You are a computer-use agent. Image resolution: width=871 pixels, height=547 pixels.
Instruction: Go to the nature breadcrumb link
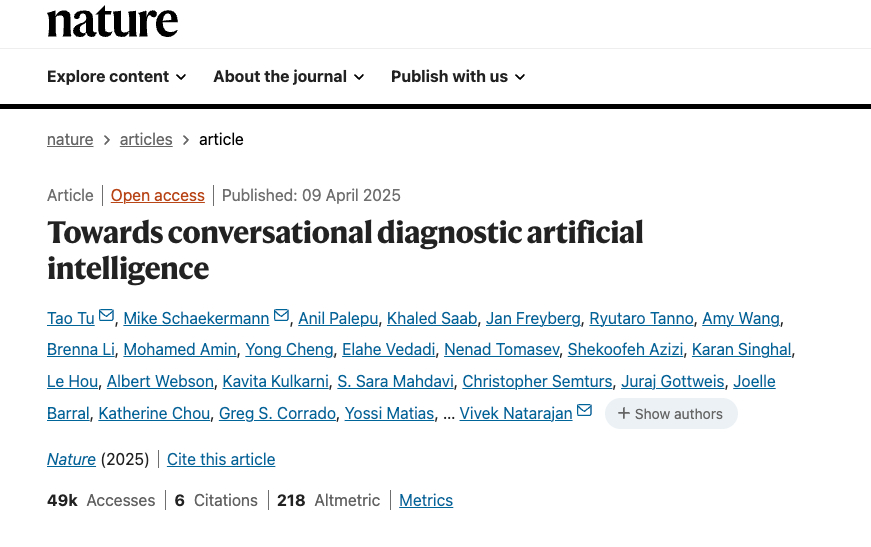pyautogui.click(x=70, y=139)
